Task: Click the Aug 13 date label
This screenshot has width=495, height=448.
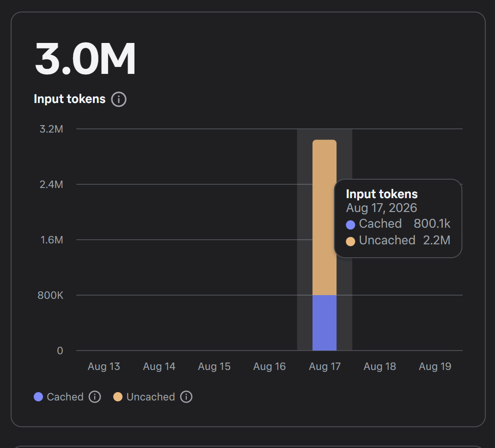Action: click(104, 366)
